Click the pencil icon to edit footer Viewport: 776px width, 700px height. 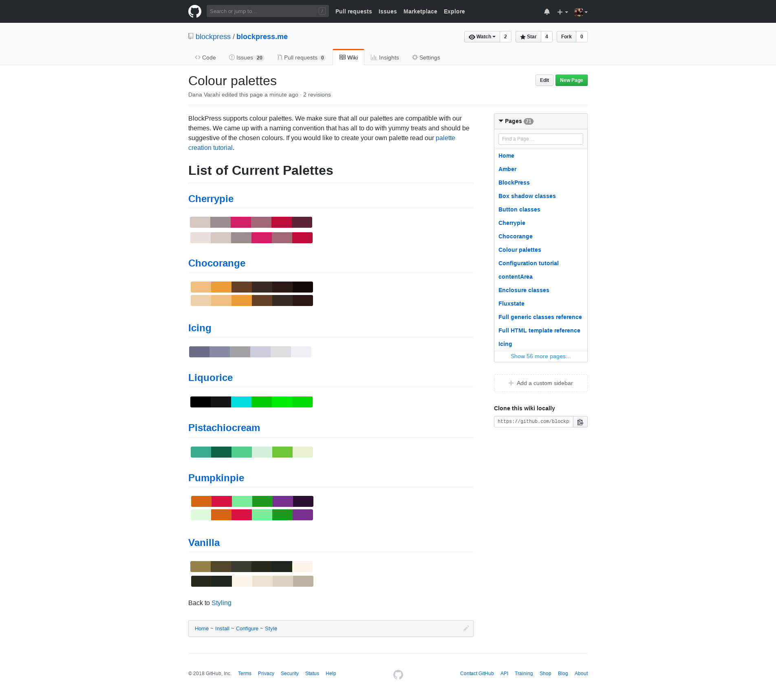coord(466,628)
